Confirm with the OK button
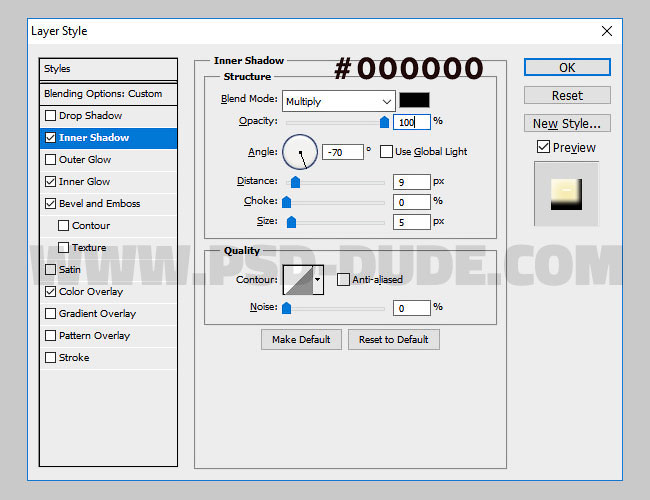 click(567, 67)
